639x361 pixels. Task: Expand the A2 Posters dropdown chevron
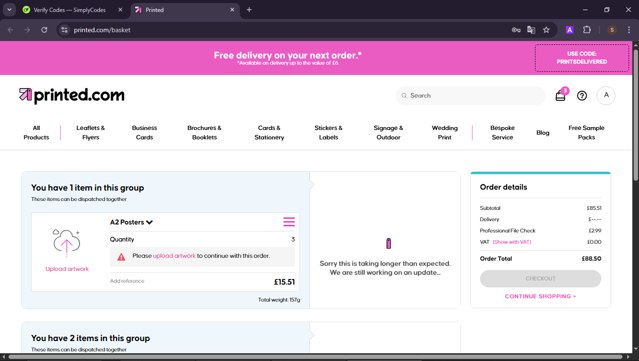149,222
